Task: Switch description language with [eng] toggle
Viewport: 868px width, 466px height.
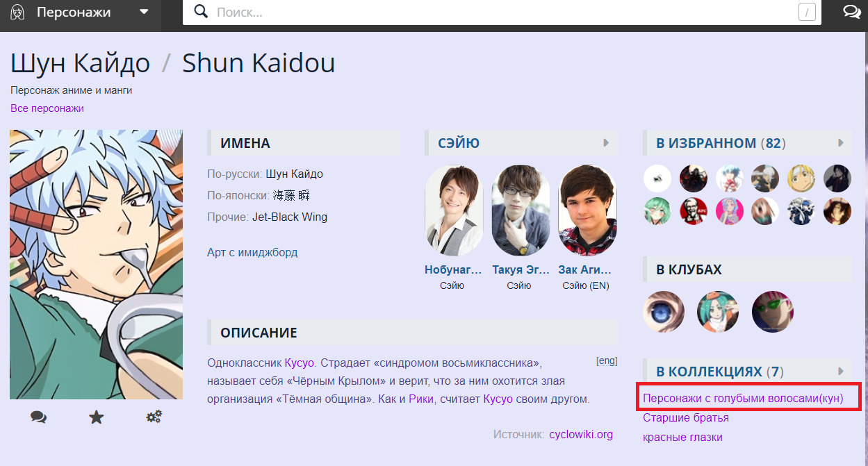Action: [606, 361]
